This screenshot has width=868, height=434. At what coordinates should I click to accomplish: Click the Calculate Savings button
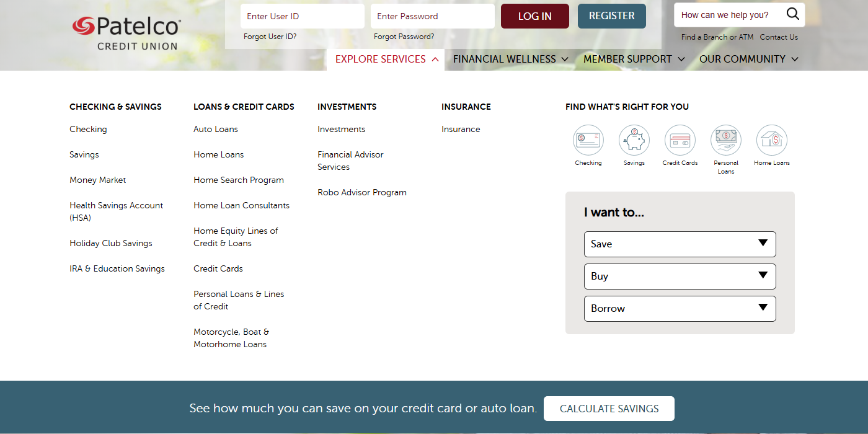[x=609, y=409]
